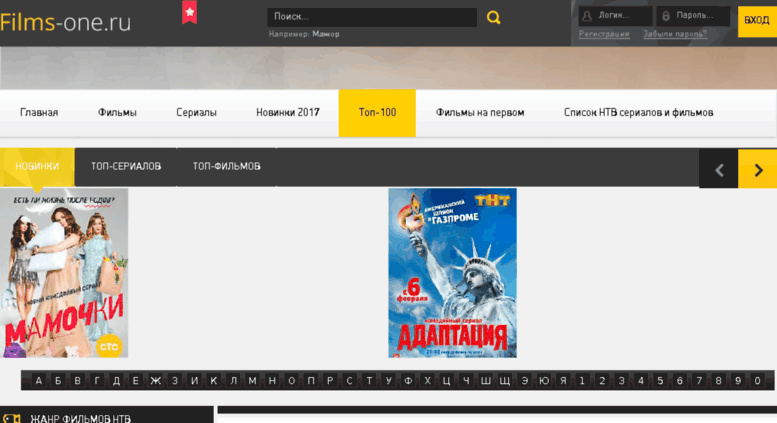Switch to the ТОП-СЕРИАЛОВ tab

click(x=126, y=166)
